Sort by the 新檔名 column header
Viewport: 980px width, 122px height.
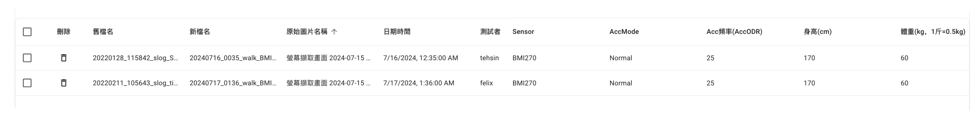tap(200, 32)
